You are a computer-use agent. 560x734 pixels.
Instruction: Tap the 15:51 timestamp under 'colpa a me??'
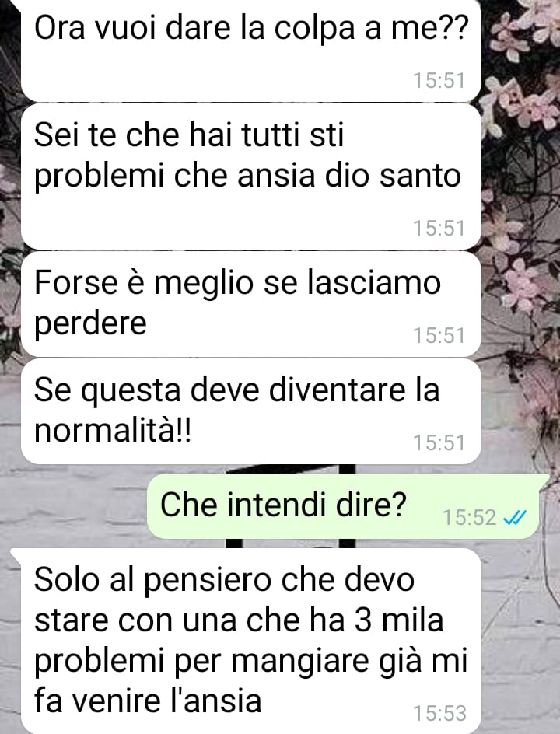pos(439,81)
